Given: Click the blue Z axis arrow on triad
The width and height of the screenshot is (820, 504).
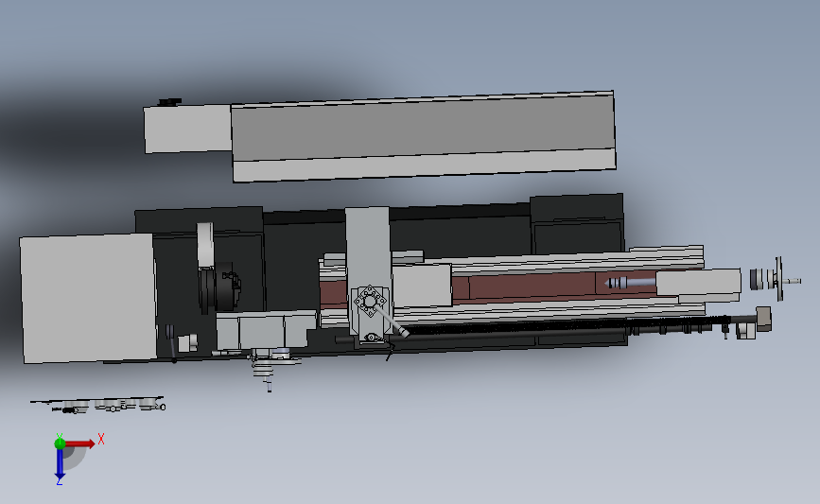Looking at the screenshot, I should coord(60,463).
